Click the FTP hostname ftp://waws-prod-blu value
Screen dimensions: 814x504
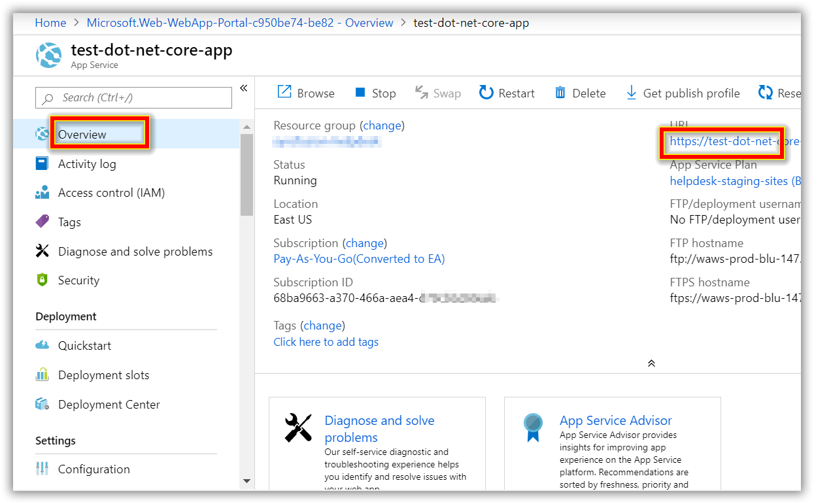(x=735, y=259)
